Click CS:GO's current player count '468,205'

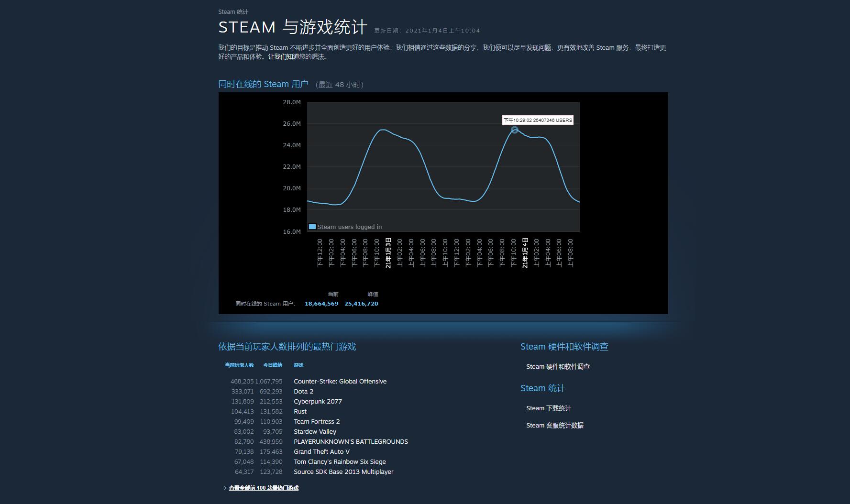coord(242,381)
